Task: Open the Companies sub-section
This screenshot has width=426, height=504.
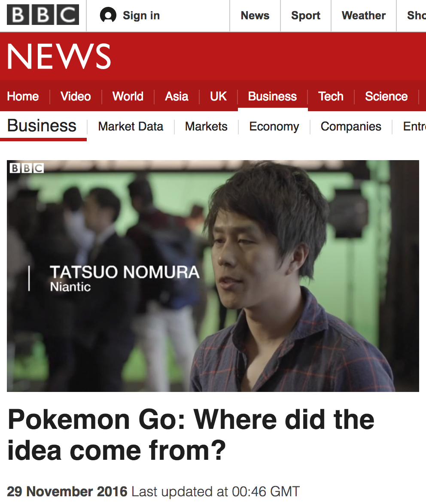Action: click(x=351, y=126)
